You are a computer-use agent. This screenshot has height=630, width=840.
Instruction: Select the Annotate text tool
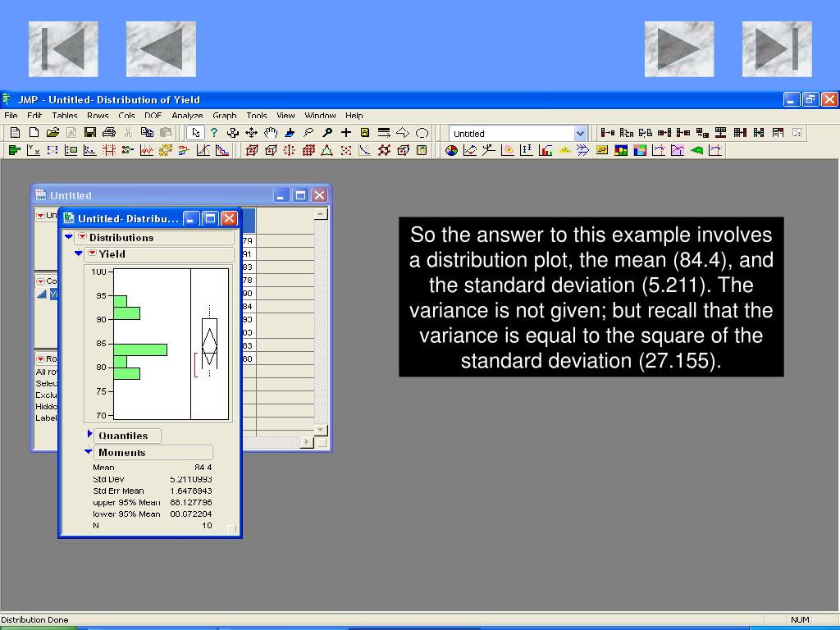tap(365, 132)
